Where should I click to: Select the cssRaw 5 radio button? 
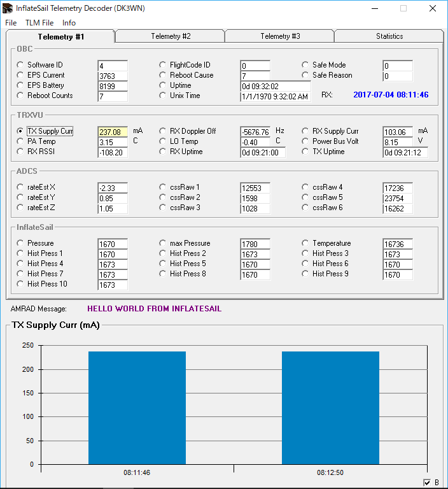pyautogui.click(x=305, y=197)
